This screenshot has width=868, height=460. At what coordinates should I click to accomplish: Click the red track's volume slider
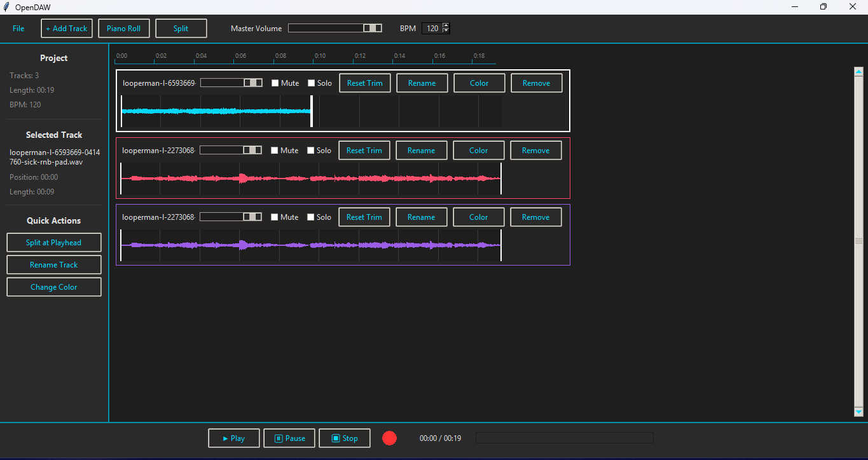[x=231, y=150]
